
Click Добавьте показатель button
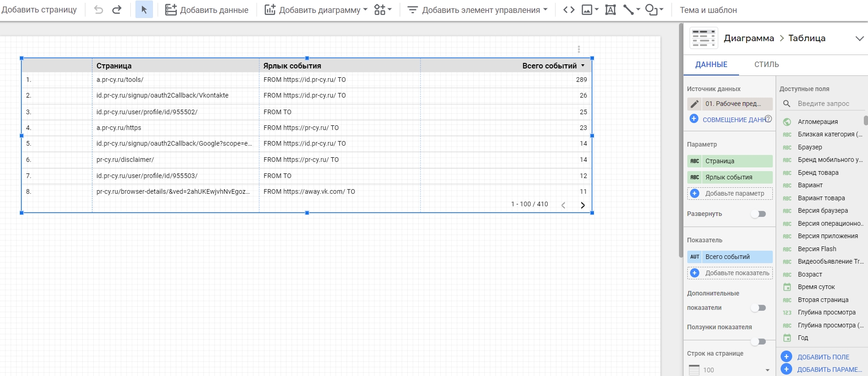click(x=730, y=273)
